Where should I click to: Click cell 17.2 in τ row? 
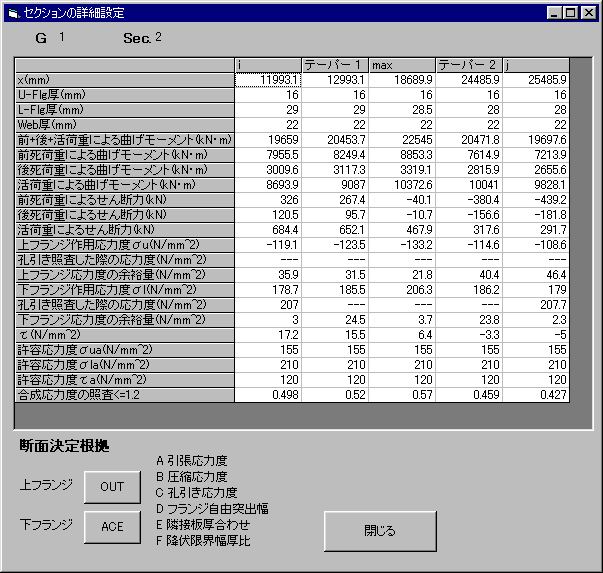click(268, 335)
